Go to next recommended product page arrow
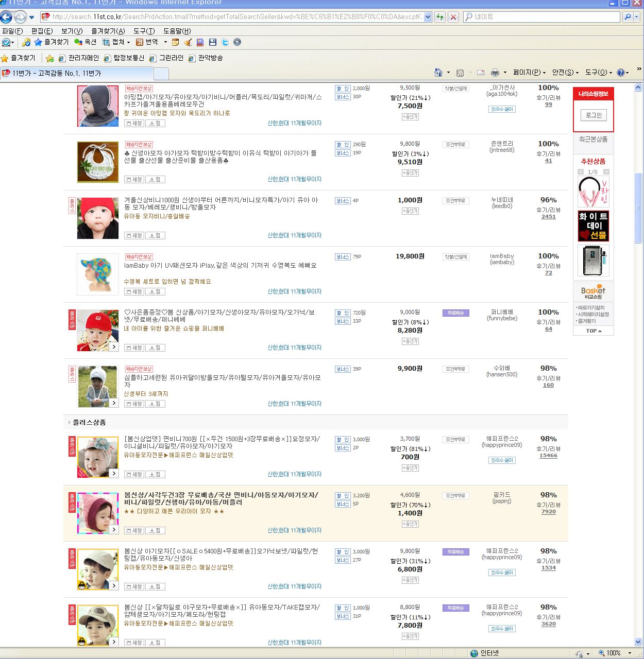This screenshot has width=644, height=659. [606, 172]
